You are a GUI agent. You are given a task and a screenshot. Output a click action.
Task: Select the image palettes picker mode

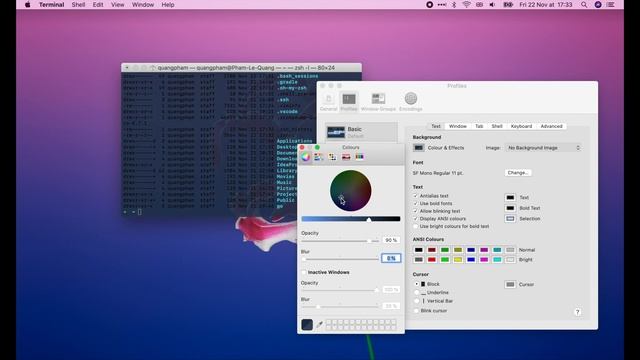346,157
